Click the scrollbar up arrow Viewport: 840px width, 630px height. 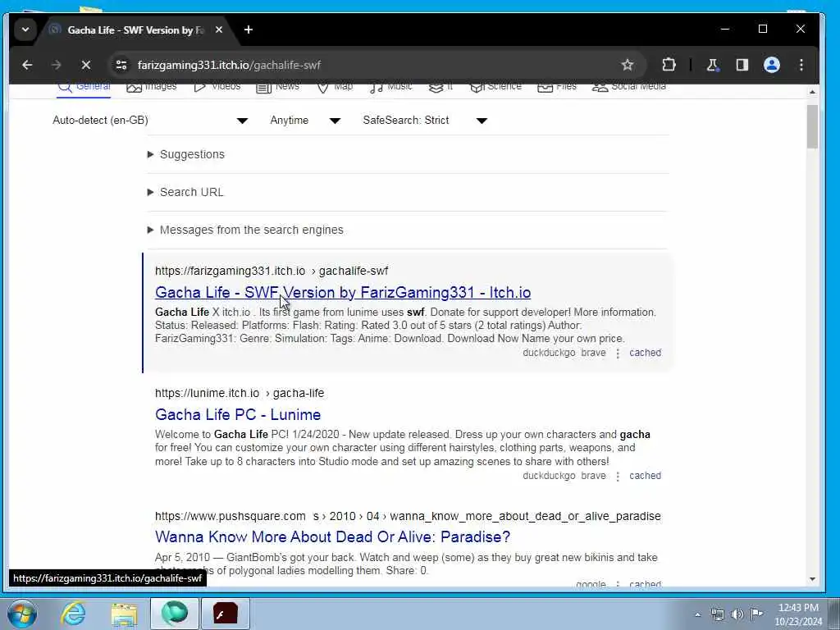point(812,92)
